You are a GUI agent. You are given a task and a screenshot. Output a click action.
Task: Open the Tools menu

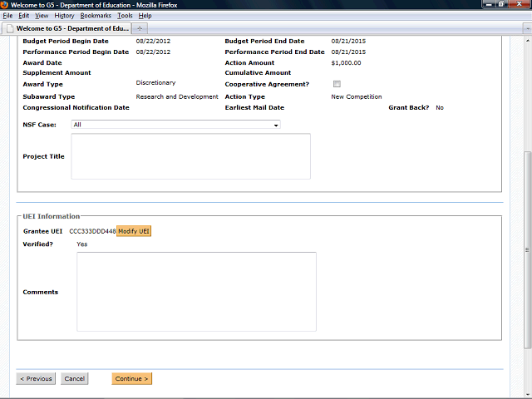[125, 16]
